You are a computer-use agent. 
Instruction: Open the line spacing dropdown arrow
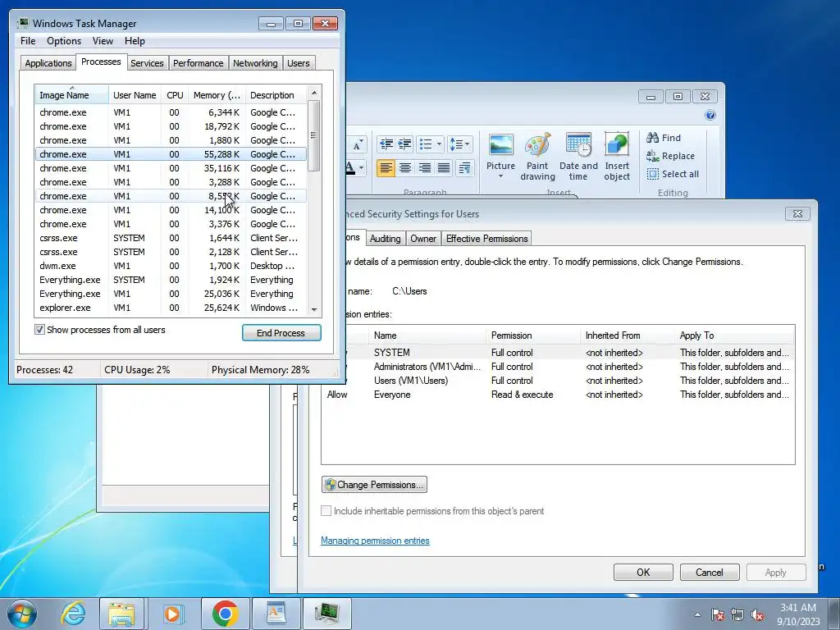[x=468, y=144]
